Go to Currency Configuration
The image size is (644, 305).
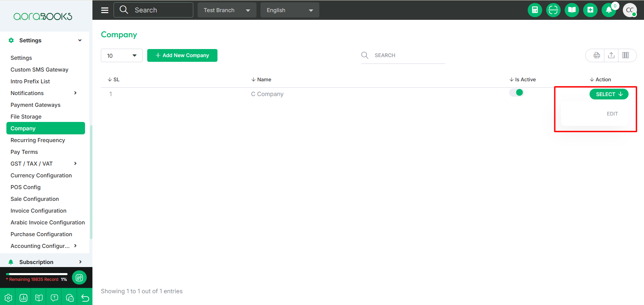[x=41, y=175]
